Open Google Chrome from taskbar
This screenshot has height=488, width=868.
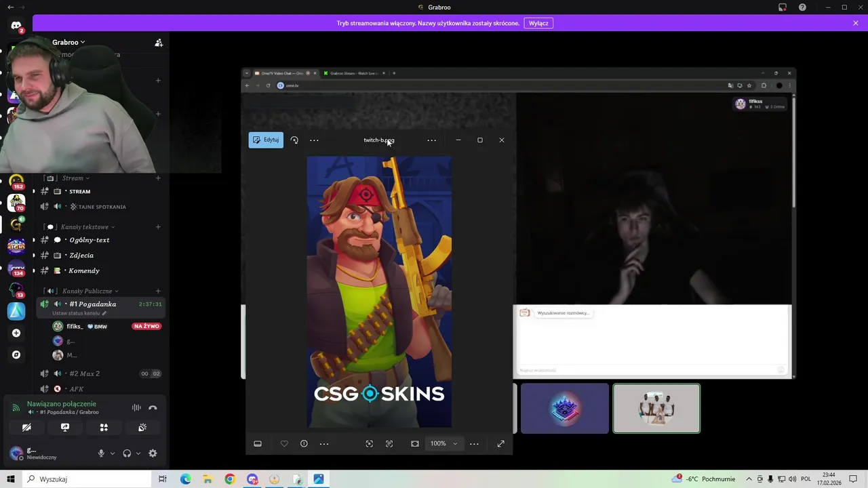point(230,479)
